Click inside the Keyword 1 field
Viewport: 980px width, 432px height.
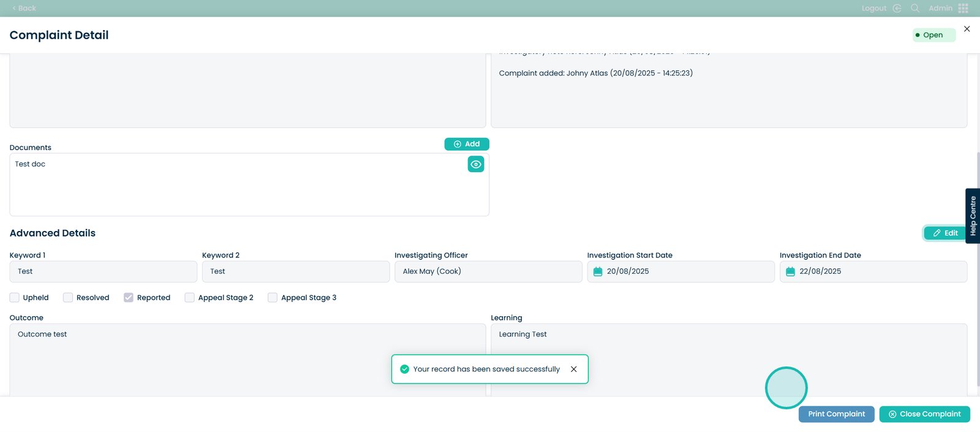(x=103, y=271)
